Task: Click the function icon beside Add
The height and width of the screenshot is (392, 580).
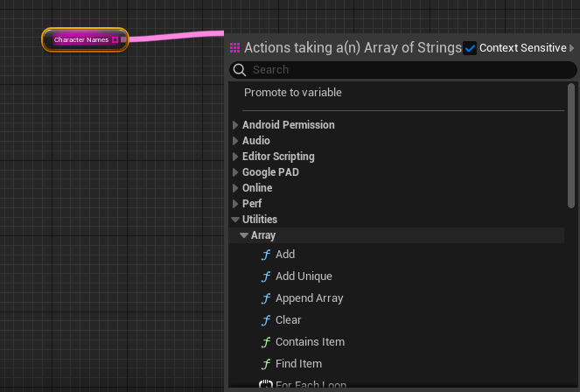Action: [x=266, y=255]
